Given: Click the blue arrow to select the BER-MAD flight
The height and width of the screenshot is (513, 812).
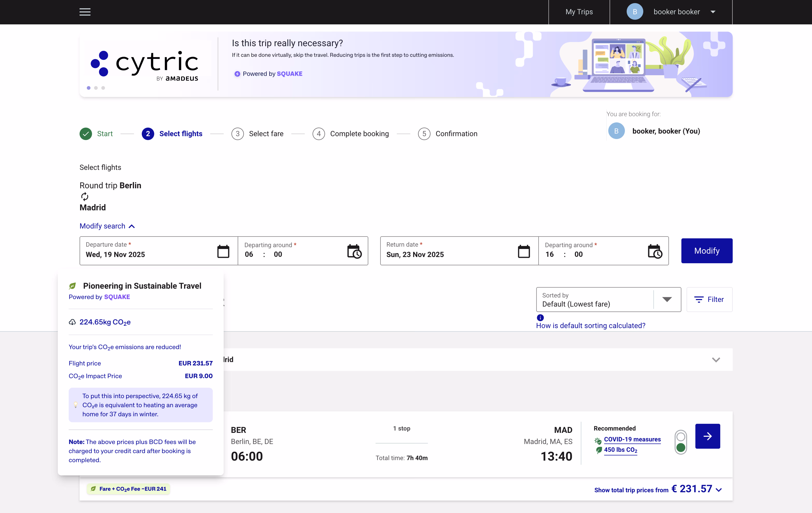Looking at the screenshot, I should (707, 436).
